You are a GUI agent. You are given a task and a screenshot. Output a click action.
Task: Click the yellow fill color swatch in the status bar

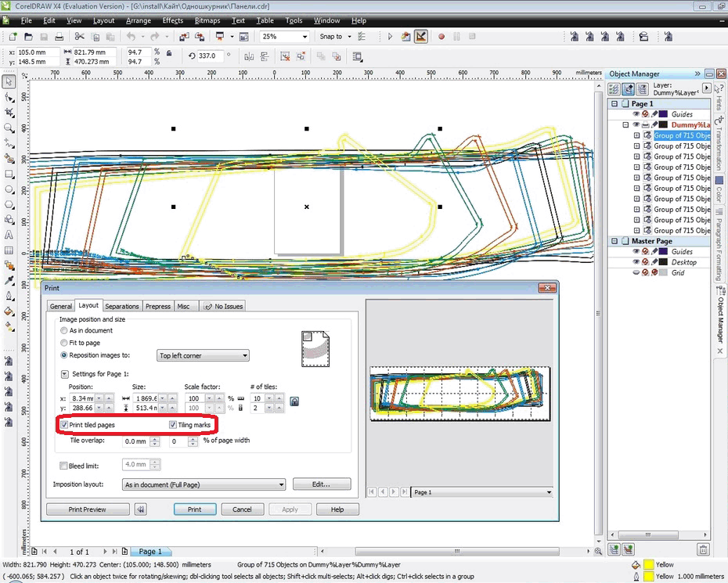648,564
